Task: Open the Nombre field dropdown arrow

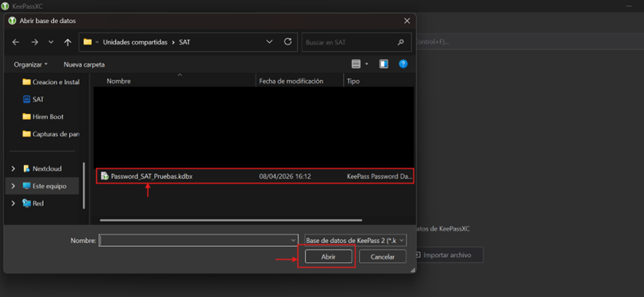Action: pyautogui.click(x=293, y=241)
